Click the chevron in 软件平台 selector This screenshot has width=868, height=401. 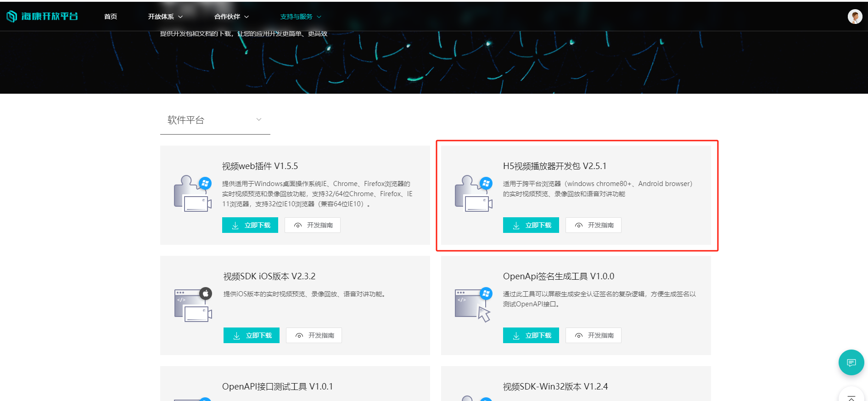(259, 119)
